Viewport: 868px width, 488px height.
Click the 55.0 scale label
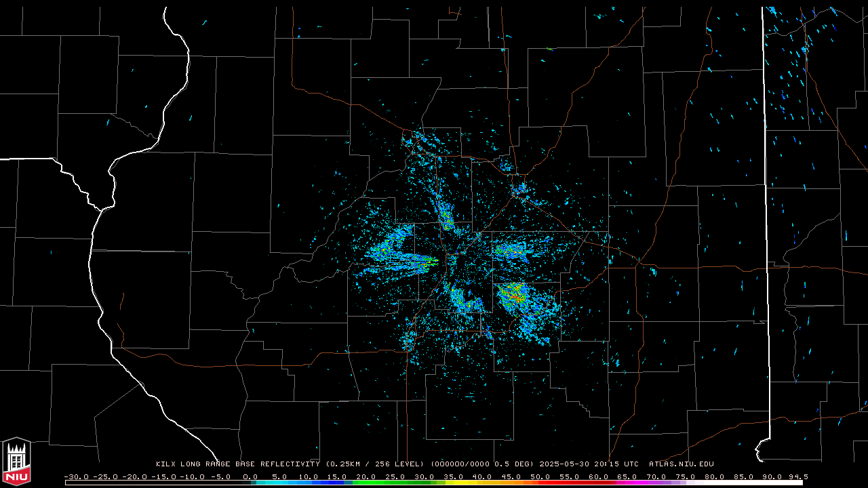[x=570, y=477]
